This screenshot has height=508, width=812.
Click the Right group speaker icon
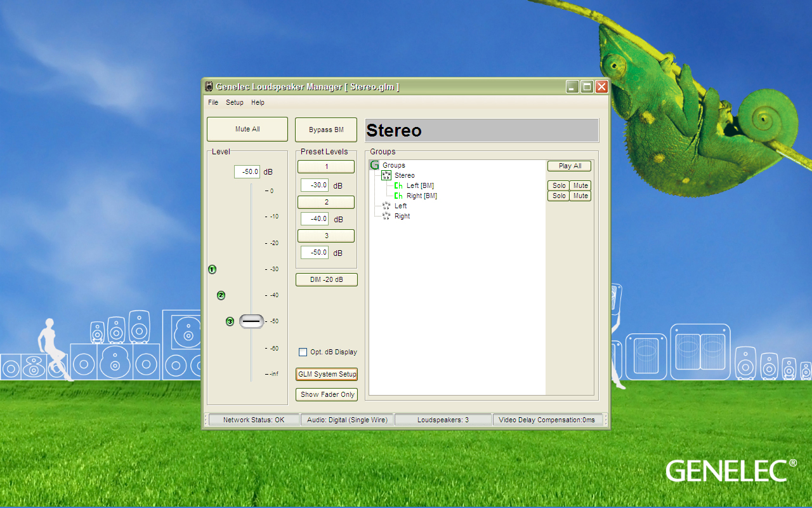click(386, 216)
